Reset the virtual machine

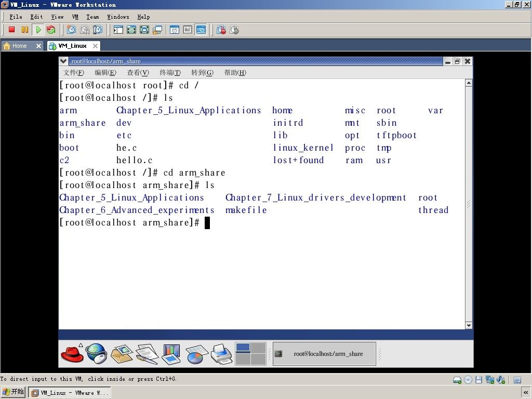click(x=51, y=30)
